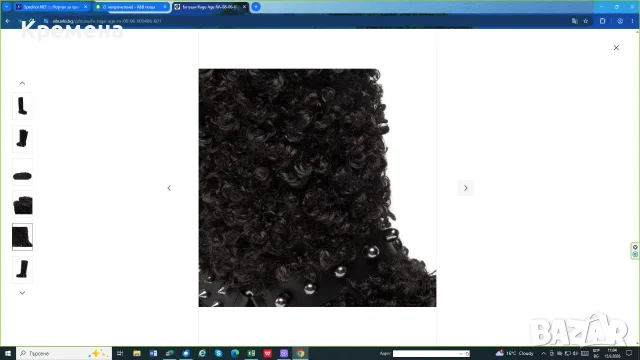Open the Chrome profile button

(x=620, y=21)
